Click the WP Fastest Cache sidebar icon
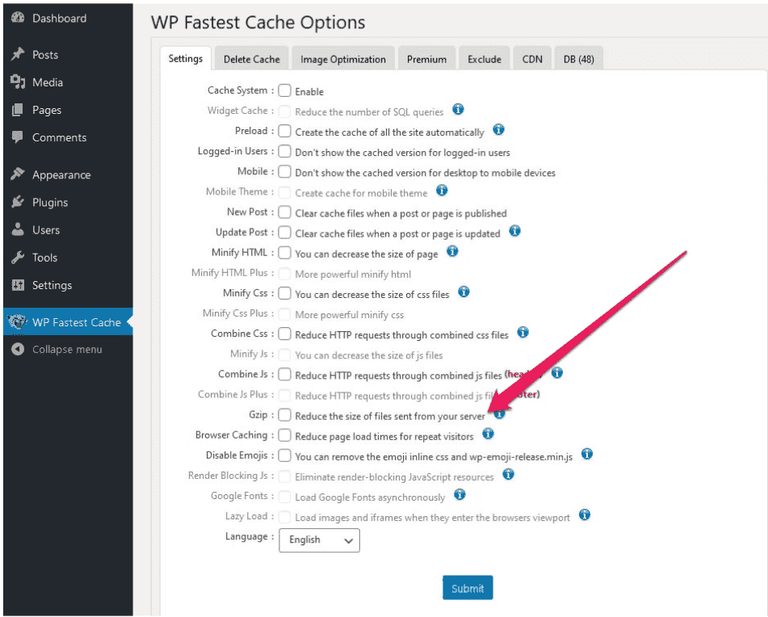 17,322
